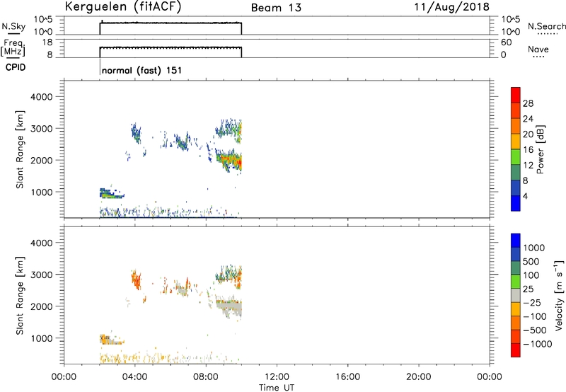Select the 'Time UT' axis title
The width and height of the screenshot is (566, 392).
277,387
